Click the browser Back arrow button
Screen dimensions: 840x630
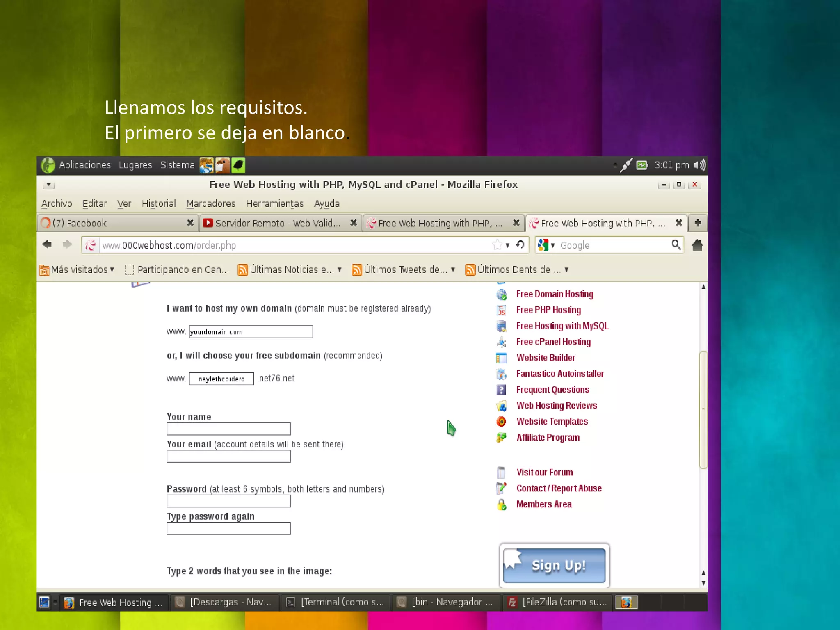point(47,244)
